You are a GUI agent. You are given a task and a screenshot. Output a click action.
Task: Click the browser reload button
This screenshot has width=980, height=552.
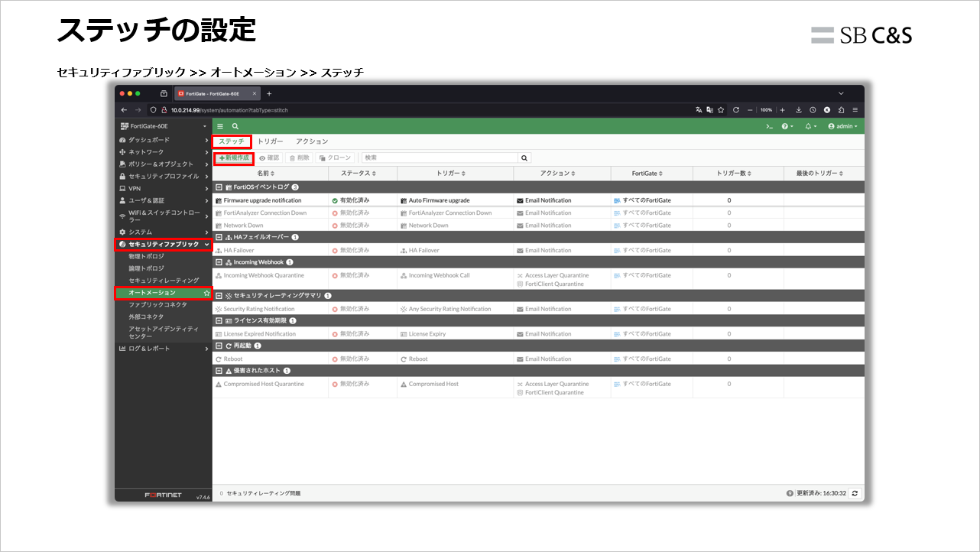pyautogui.click(x=735, y=110)
